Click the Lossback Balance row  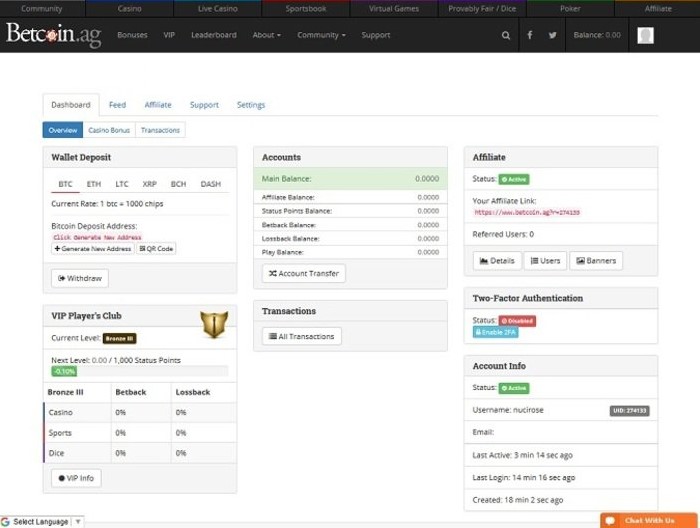(350, 238)
